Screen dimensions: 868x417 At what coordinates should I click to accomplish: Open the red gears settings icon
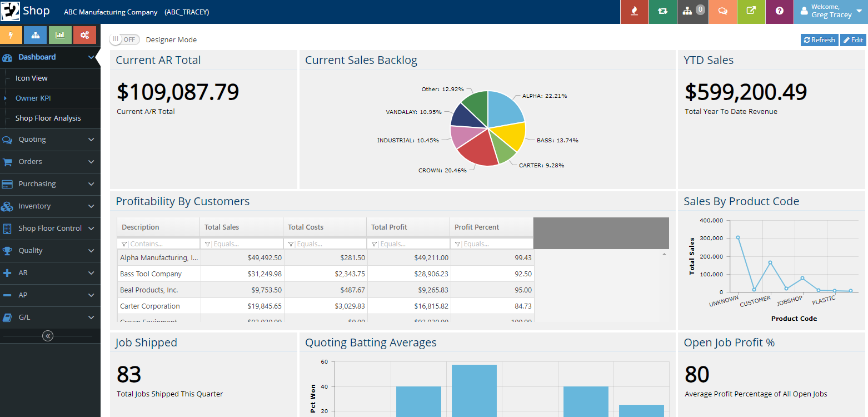[84, 34]
